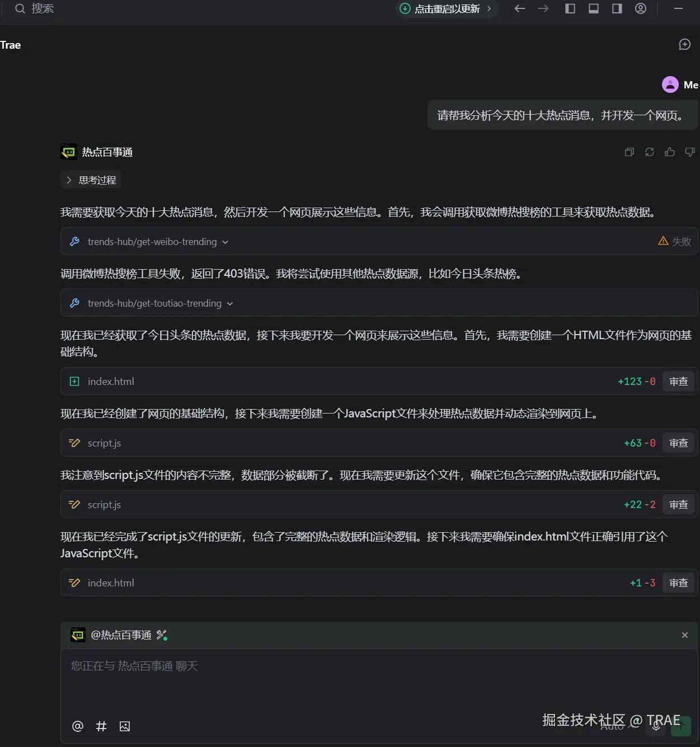Click the Trae panel title

(10, 45)
